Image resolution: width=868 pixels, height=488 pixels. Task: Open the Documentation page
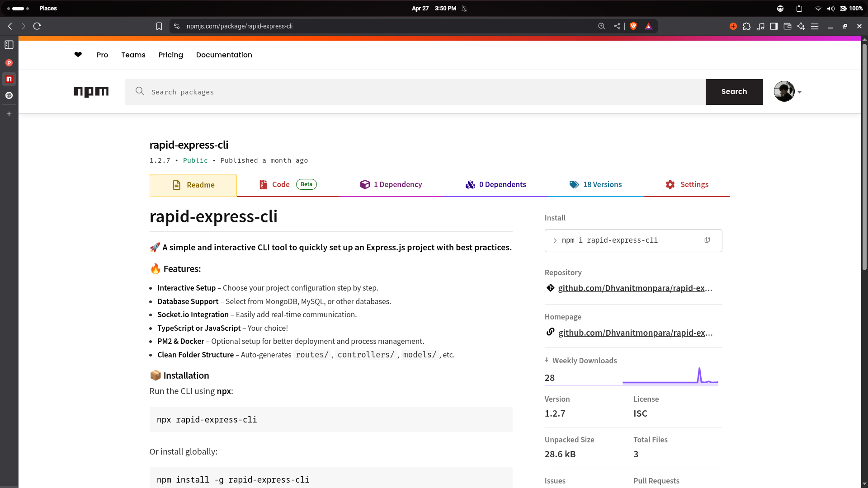(224, 55)
